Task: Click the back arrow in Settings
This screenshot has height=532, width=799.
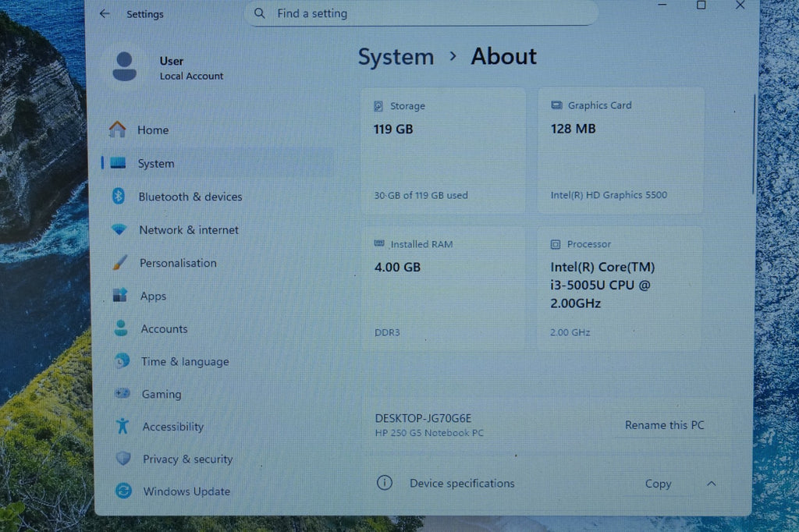Action: coord(105,14)
